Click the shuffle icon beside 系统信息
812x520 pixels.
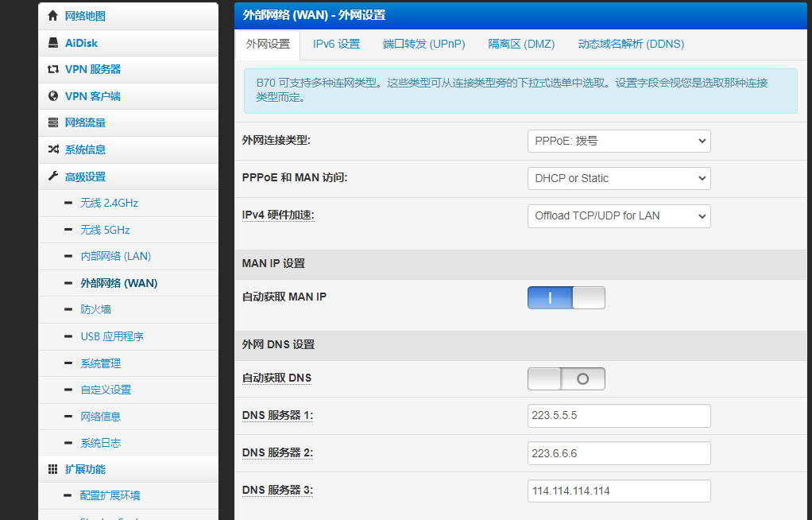point(53,149)
